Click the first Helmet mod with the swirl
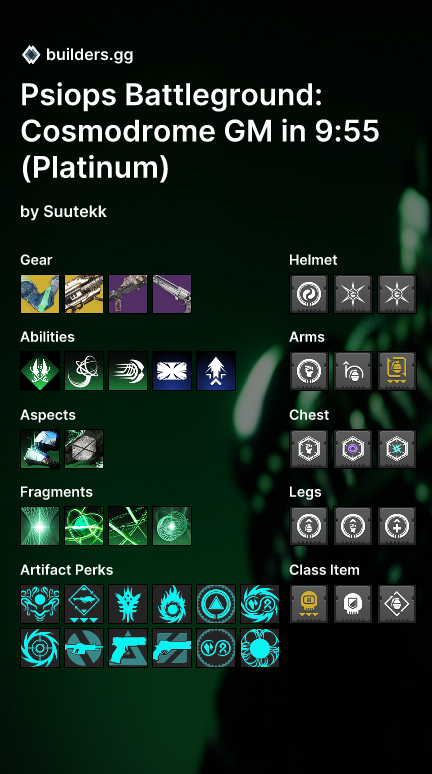This screenshot has height=774, width=432. [x=309, y=294]
